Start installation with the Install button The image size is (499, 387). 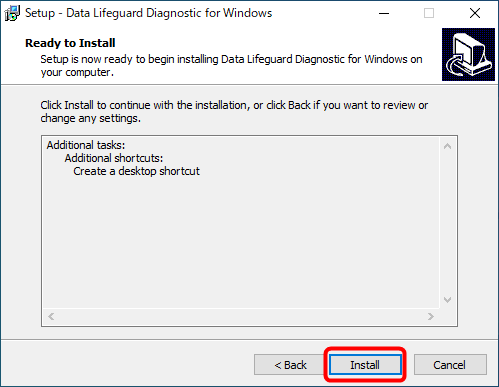(365, 365)
